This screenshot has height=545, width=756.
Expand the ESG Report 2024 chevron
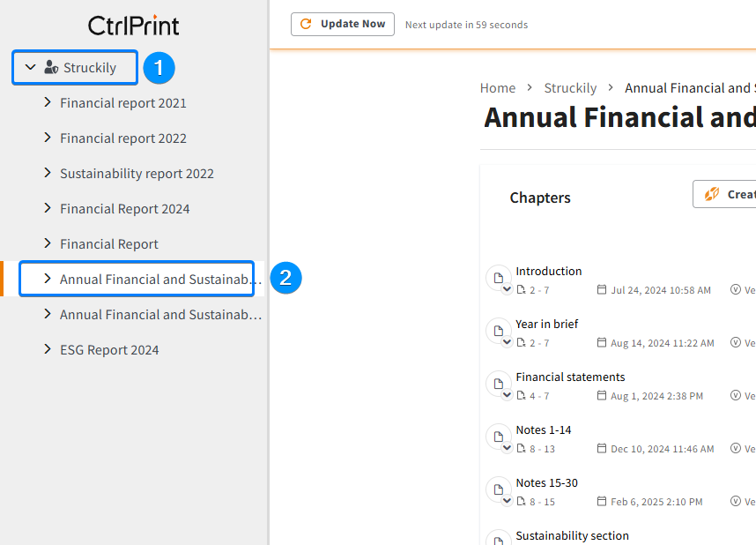[48, 349]
